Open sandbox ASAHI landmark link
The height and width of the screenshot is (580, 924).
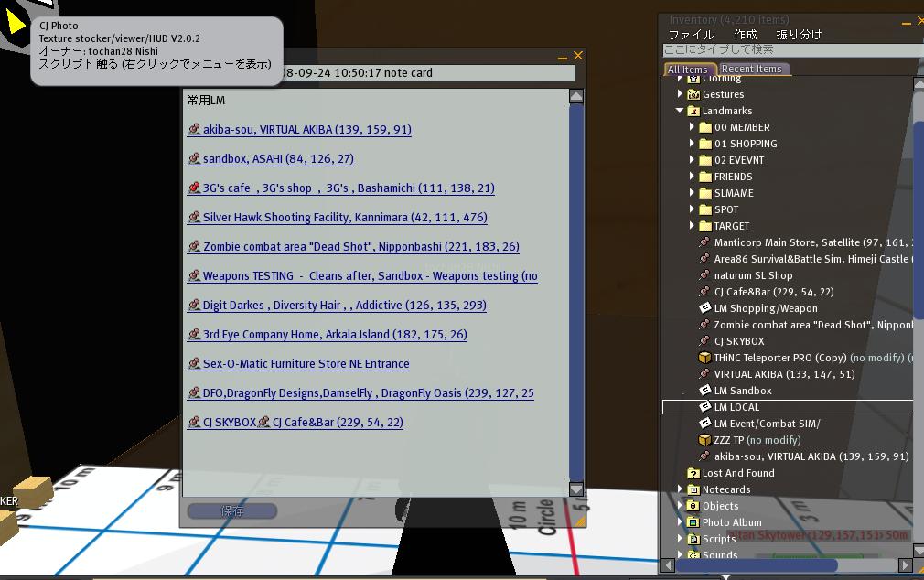click(x=278, y=159)
